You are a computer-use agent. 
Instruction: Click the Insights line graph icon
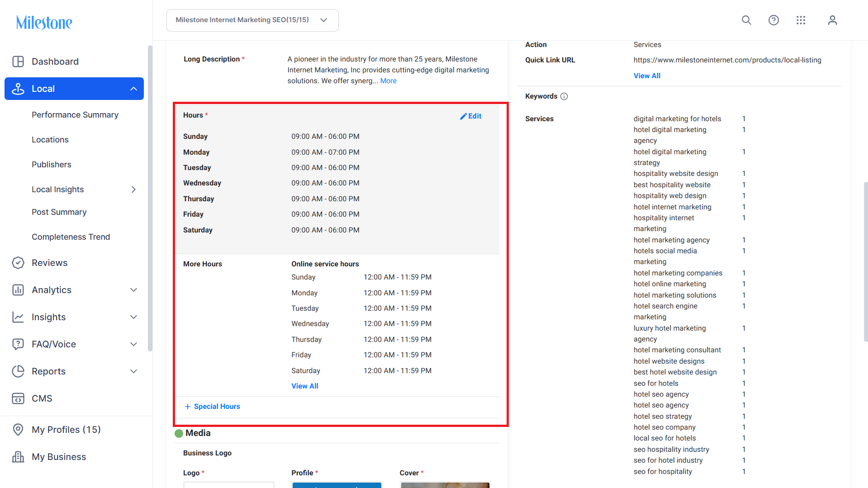18,317
